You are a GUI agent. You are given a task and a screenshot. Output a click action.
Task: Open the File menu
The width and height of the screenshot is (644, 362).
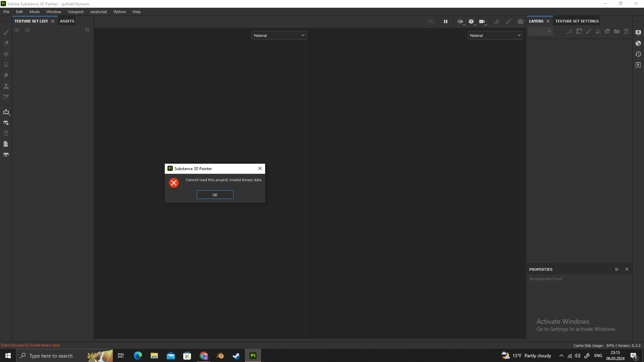click(x=6, y=12)
